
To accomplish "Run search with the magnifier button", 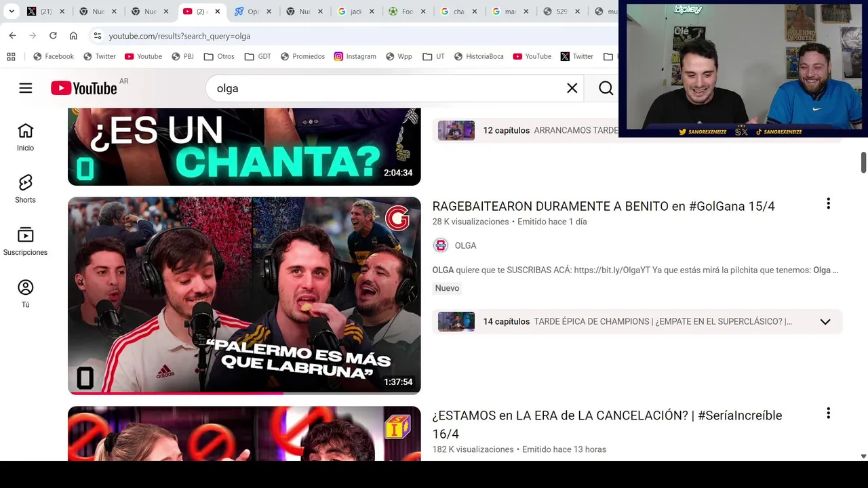I will 606,88.
